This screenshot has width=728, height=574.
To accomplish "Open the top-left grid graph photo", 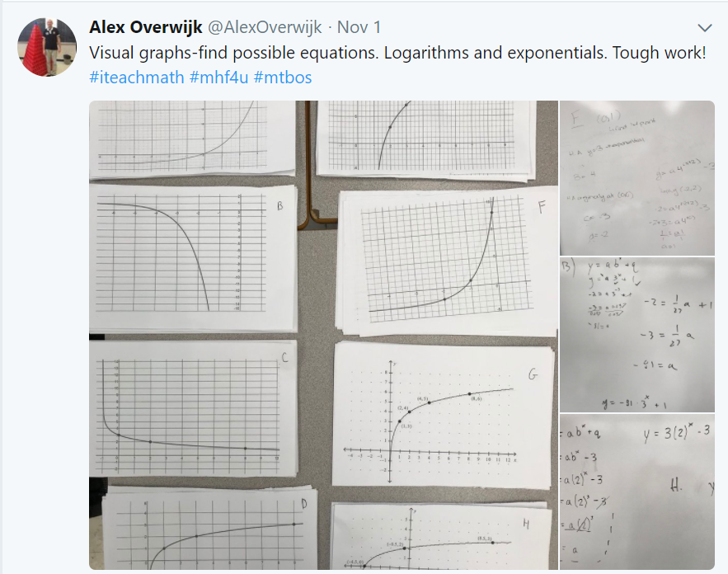I will [x=190, y=140].
